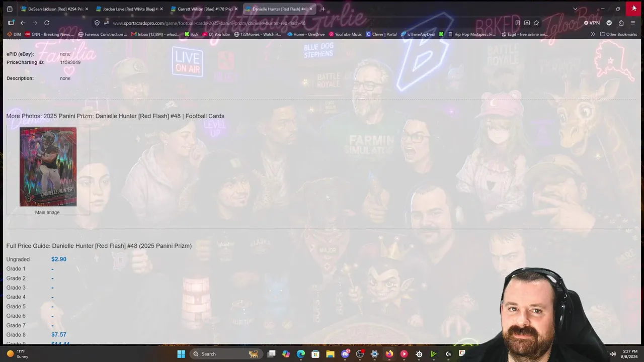The width and height of the screenshot is (644, 362).
Task: Open the Forensic Construction bookmark
Action: click(103, 34)
